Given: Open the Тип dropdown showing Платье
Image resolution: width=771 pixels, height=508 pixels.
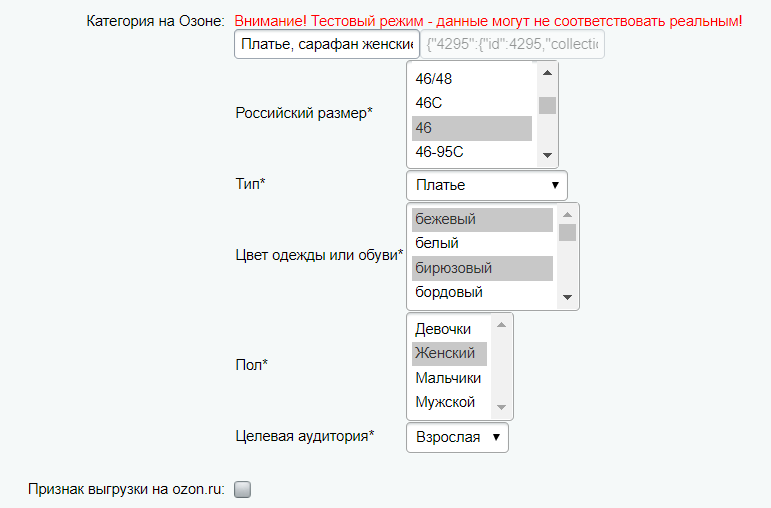Looking at the screenshot, I should 487,185.
